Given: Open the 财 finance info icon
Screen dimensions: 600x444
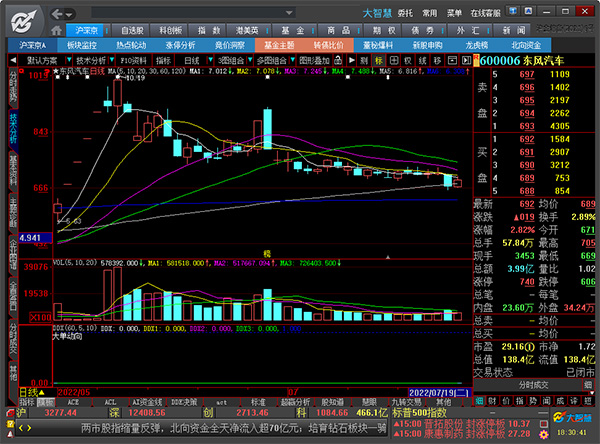Looking at the screenshot, I should (x=492, y=401).
